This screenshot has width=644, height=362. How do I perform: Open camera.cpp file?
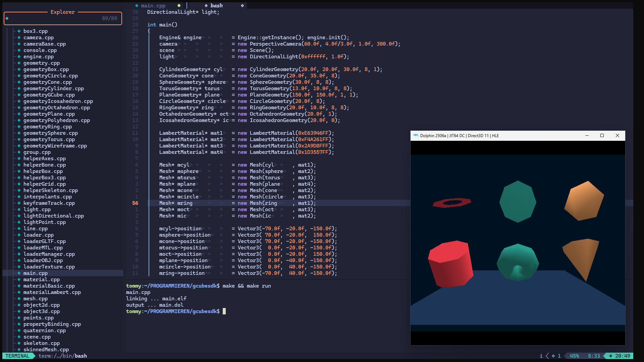39,38
